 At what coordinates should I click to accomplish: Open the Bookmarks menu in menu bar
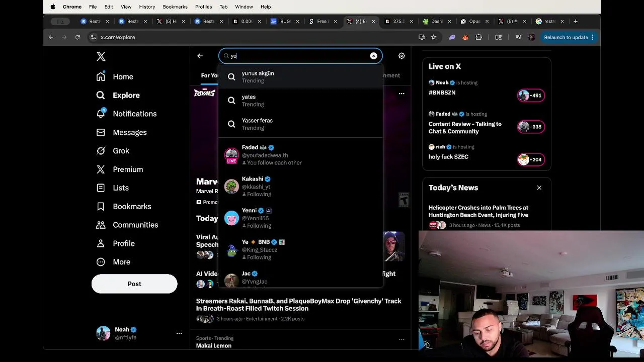[175, 7]
